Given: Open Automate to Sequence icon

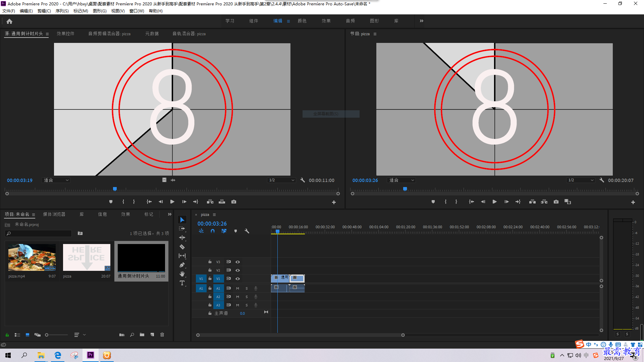Looking at the screenshot, I should pyautogui.click(x=122, y=335).
